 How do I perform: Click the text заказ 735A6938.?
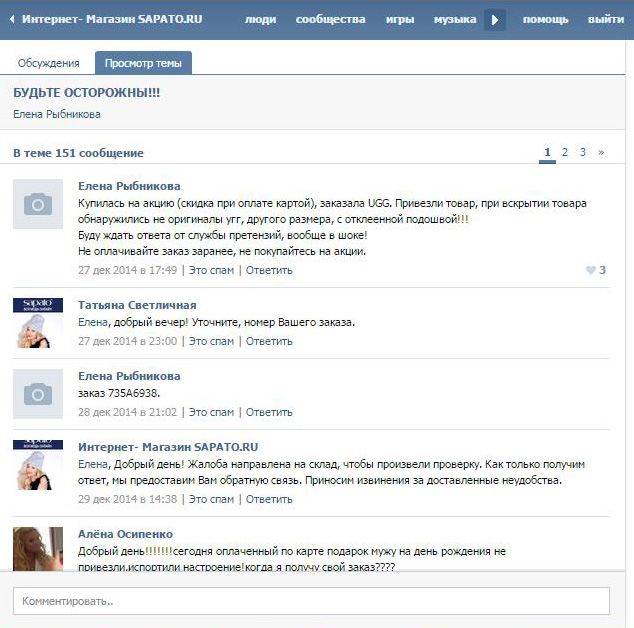tap(119, 393)
